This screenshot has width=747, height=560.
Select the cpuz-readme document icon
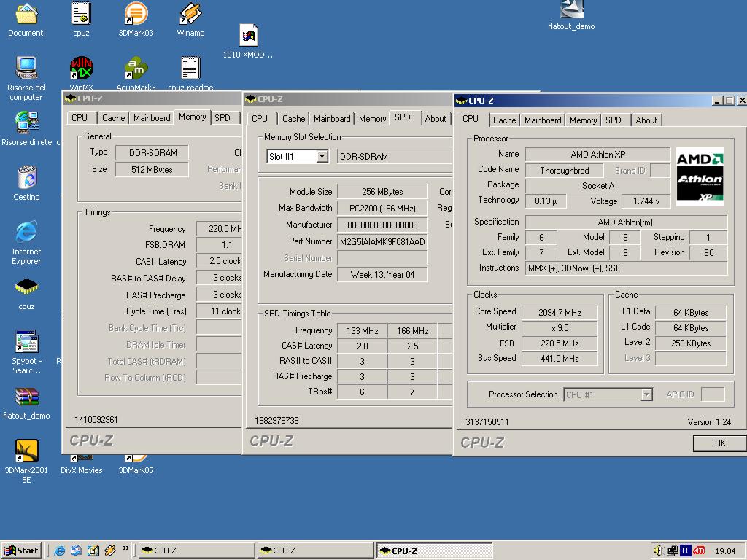click(x=190, y=68)
